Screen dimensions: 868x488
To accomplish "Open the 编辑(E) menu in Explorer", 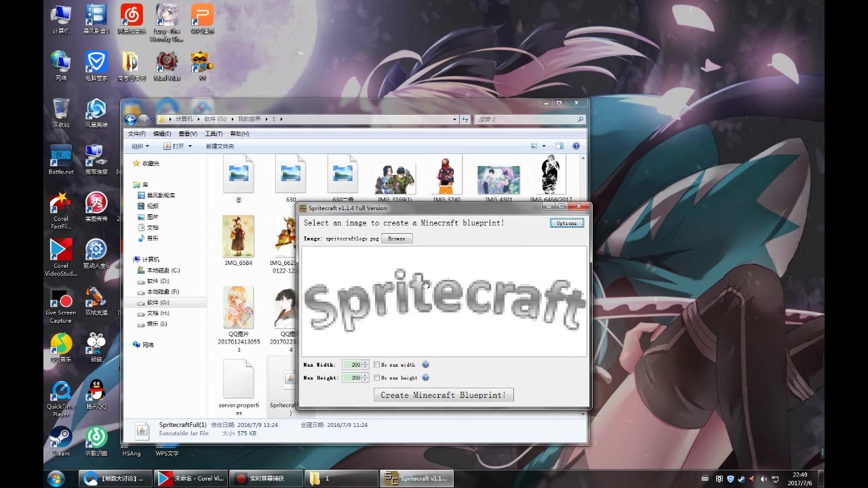I will pyautogui.click(x=161, y=134).
